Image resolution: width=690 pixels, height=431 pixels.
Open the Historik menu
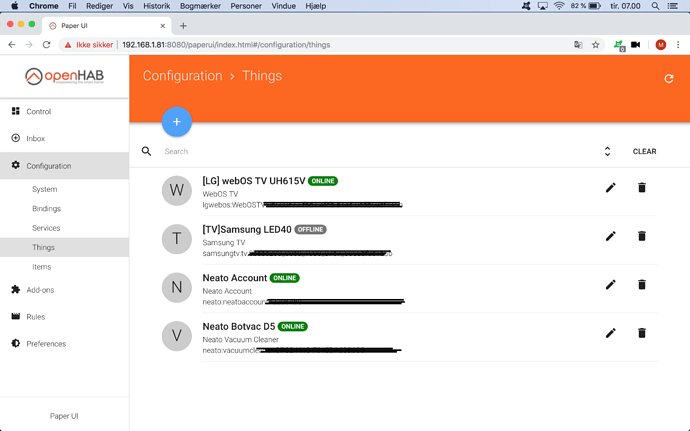(x=157, y=6)
